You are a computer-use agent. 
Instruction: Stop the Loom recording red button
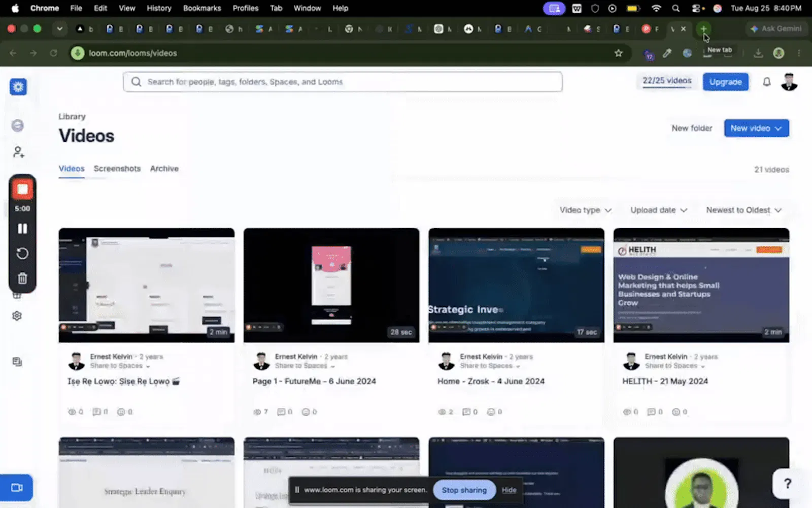coord(22,189)
